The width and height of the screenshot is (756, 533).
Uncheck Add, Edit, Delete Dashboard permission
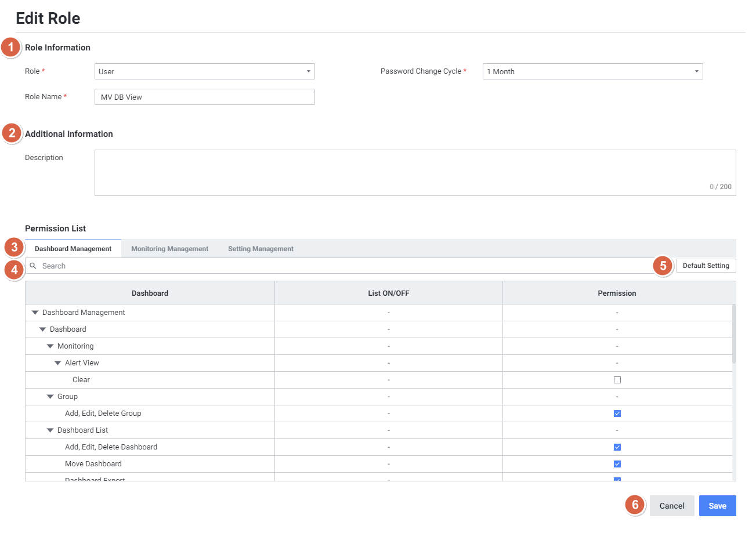[x=617, y=447]
